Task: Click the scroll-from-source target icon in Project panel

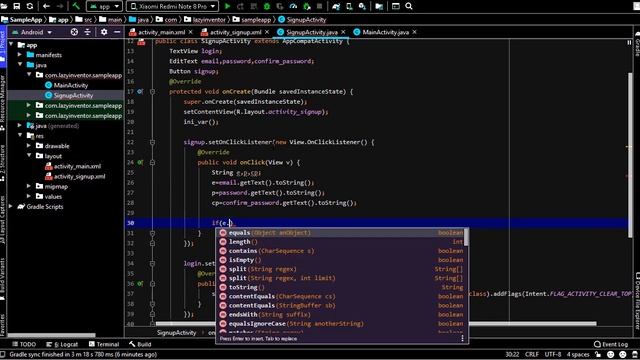Action: 74,32
